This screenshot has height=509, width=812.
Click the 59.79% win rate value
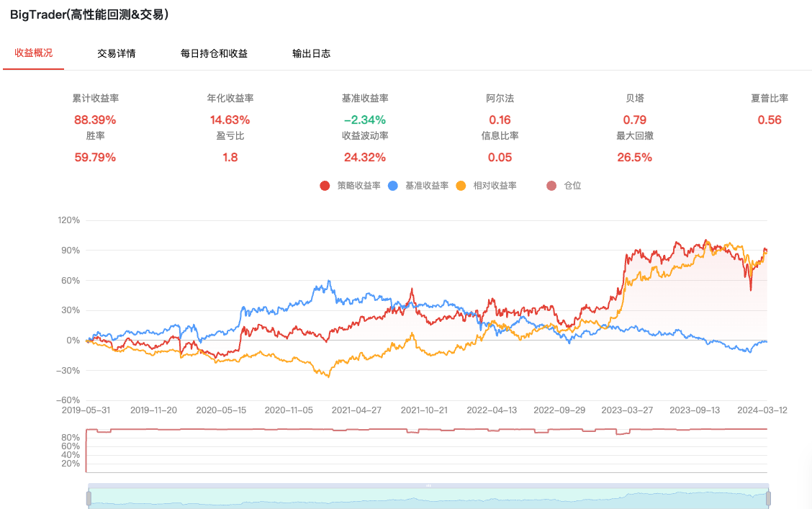[95, 157]
